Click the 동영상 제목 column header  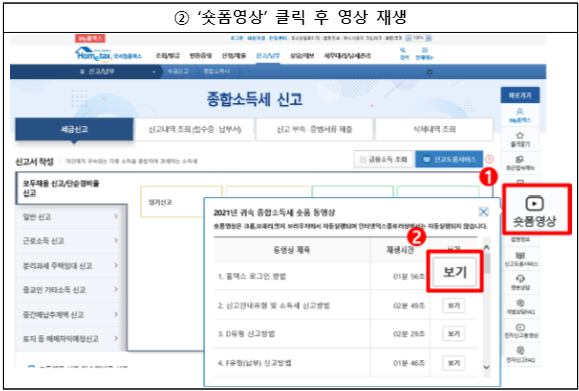292,250
